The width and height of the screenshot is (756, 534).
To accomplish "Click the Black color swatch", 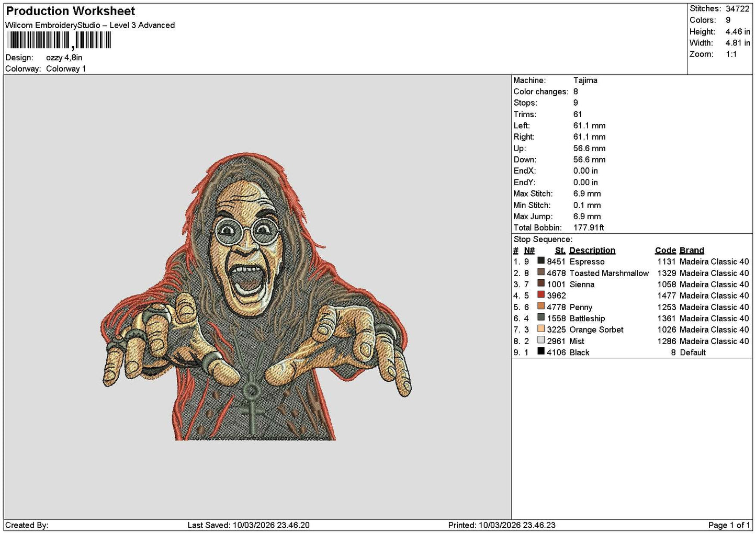I will pos(541,351).
